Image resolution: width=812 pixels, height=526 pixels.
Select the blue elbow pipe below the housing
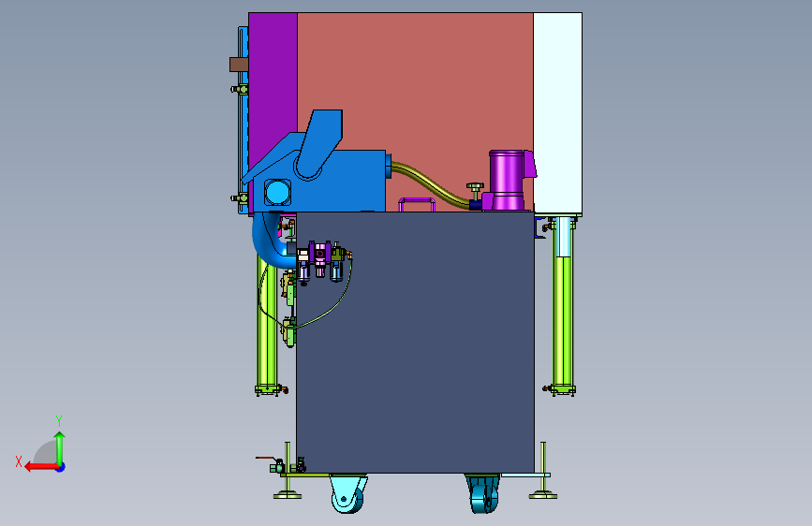pyautogui.click(x=272, y=241)
